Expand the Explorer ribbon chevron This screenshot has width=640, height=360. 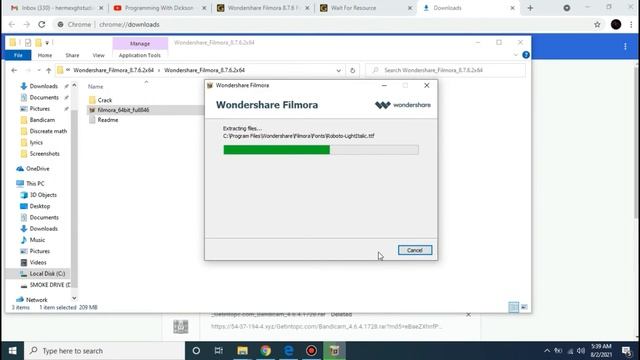(516, 55)
